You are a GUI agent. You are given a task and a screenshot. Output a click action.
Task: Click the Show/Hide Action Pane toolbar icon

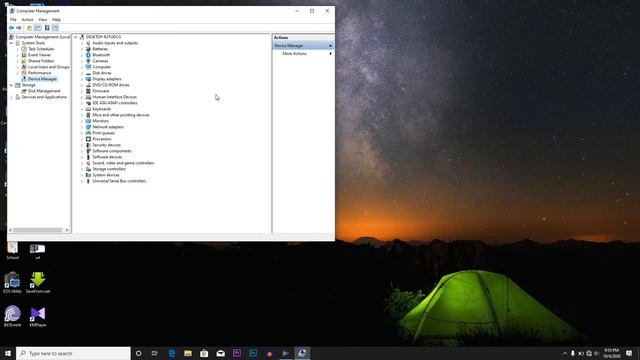click(x=55, y=28)
